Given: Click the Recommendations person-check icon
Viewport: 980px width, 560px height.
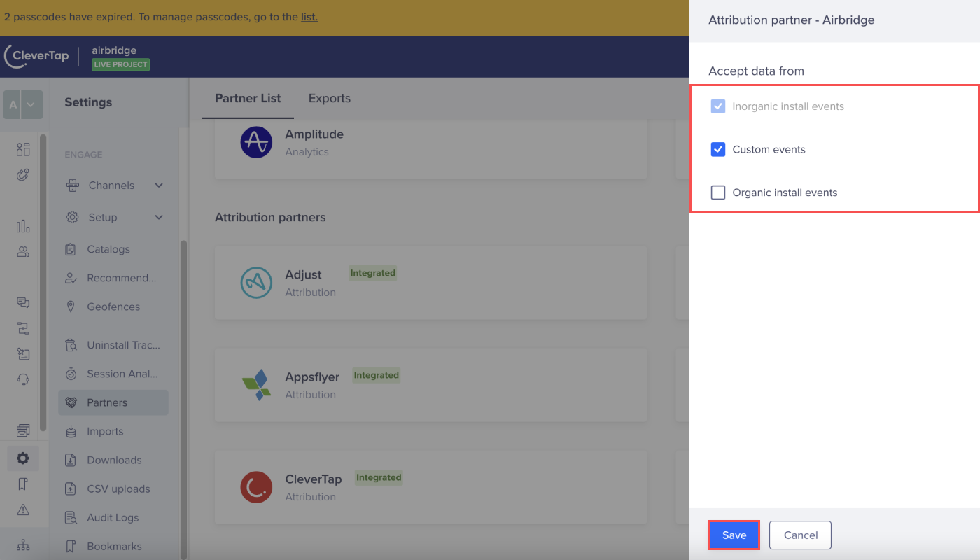Looking at the screenshot, I should pos(71,278).
